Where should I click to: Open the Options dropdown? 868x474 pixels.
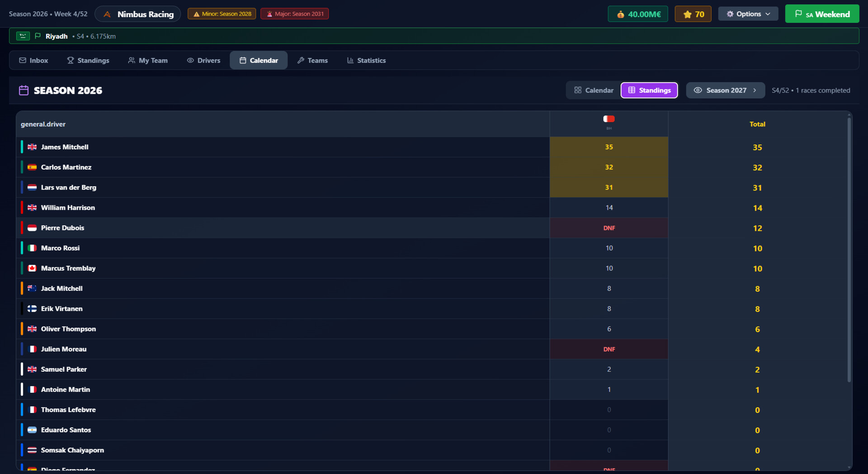(748, 14)
